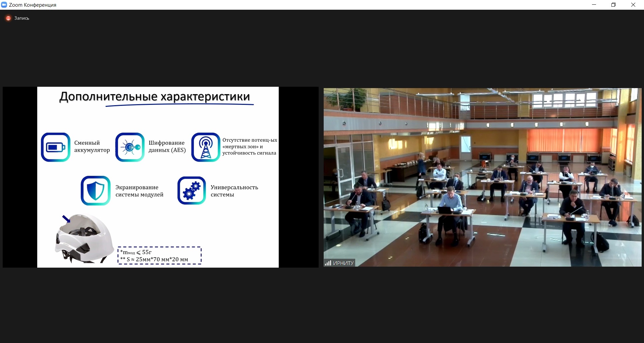Click the radio tower signal icon
Screen dimensions: 644x343
pyautogui.click(x=206, y=147)
